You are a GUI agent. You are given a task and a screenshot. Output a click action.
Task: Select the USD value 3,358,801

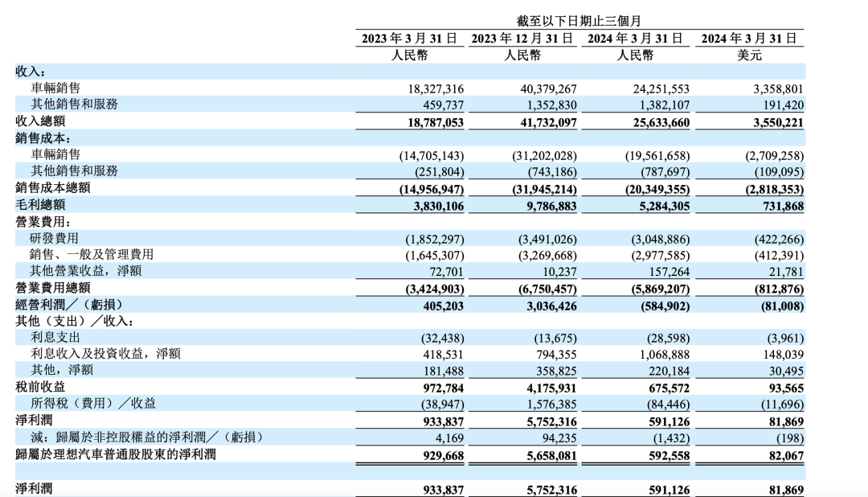point(778,89)
